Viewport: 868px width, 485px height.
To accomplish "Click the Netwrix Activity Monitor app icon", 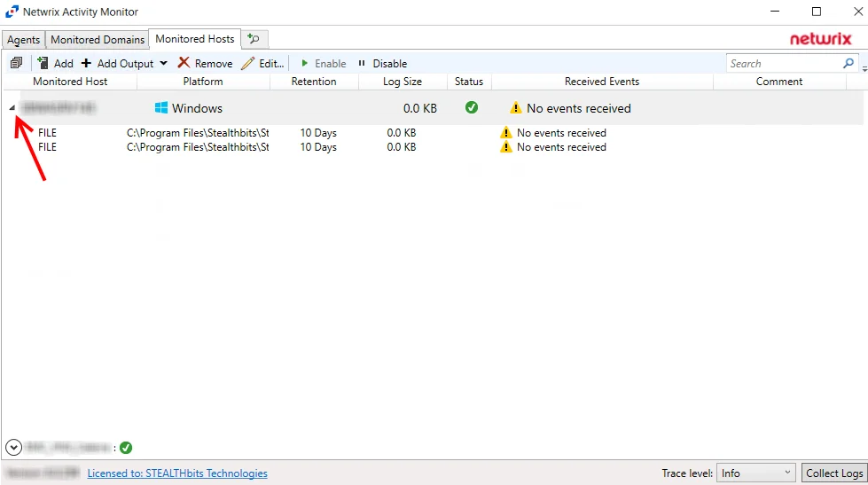I will click(12, 12).
